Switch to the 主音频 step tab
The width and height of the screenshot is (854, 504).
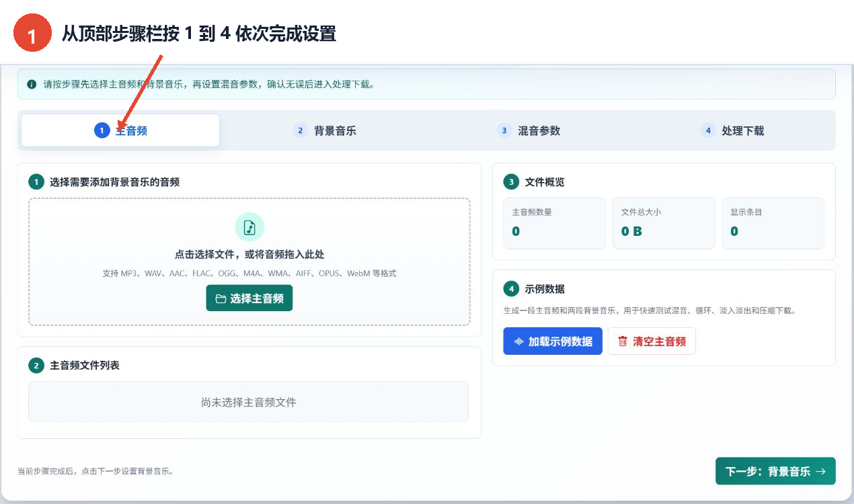[120, 130]
